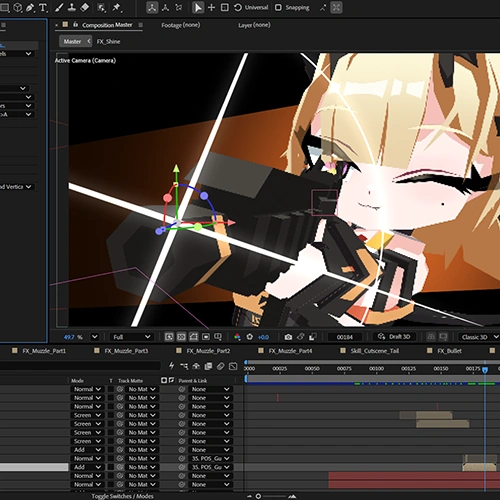Click the Selection arrow tool
This screenshot has width=500, height=500.
click(x=198, y=7)
